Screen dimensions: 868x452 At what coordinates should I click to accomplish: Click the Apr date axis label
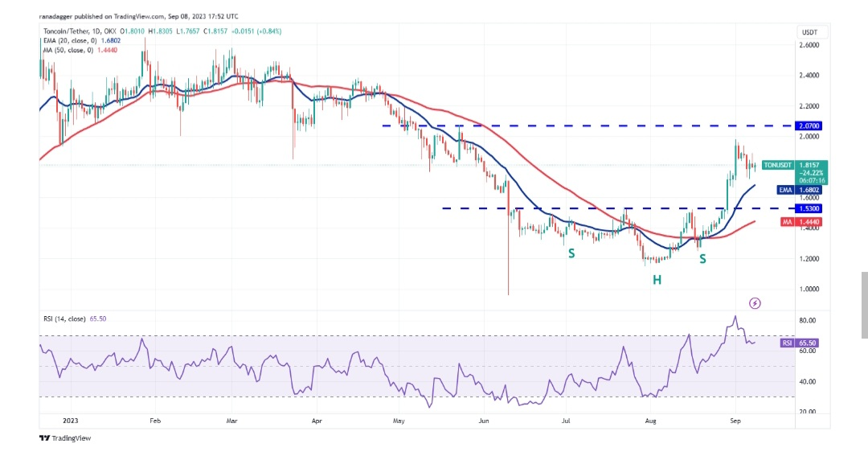317,421
